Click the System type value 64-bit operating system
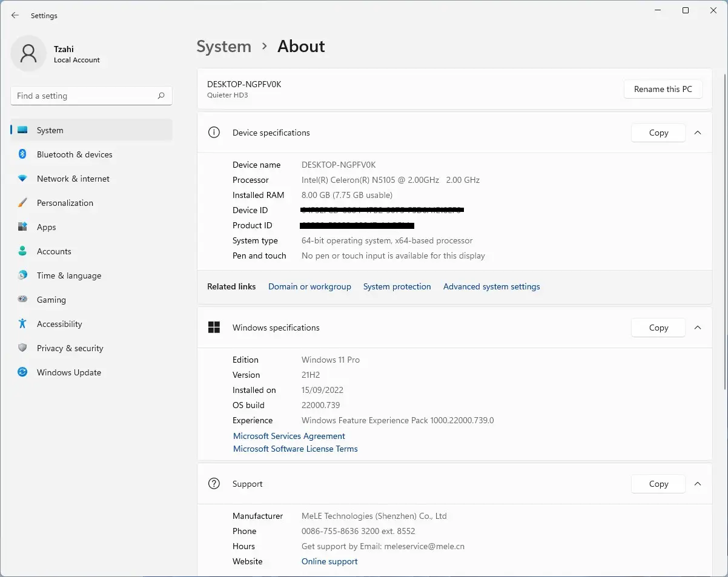Image resolution: width=728 pixels, height=577 pixels. click(x=387, y=240)
